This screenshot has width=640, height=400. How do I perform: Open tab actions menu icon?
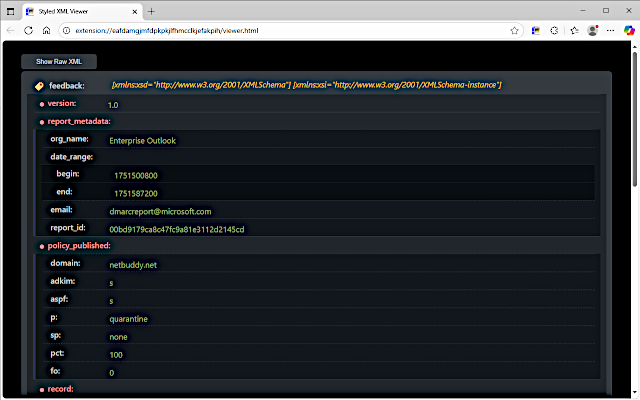[x=11, y=11]
